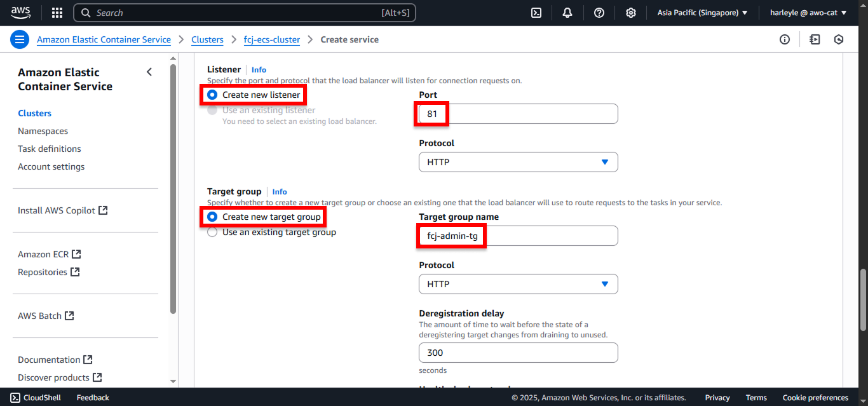This screenshot has width=868, height=406.
Task: Open Account settings in the sidebar
Action: coord(51,166)
